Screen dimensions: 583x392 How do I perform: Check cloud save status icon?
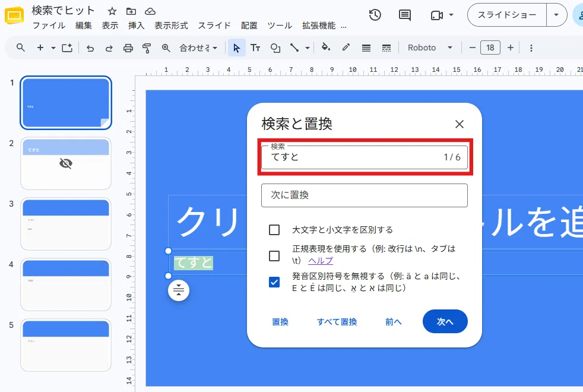[150, 11]
